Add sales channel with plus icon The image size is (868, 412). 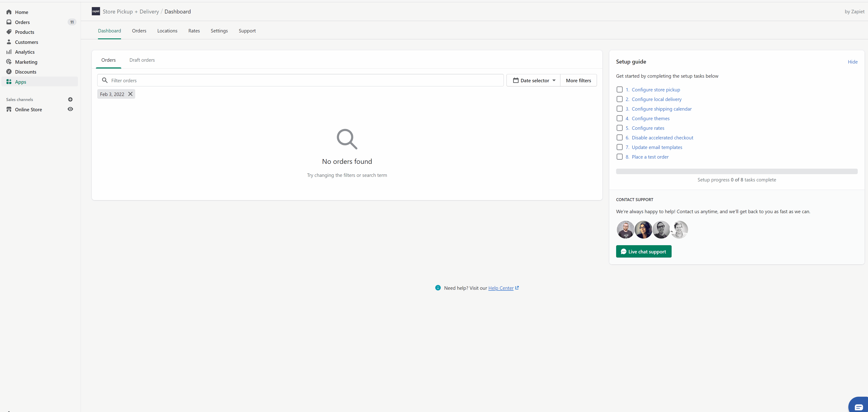point(70,99)
